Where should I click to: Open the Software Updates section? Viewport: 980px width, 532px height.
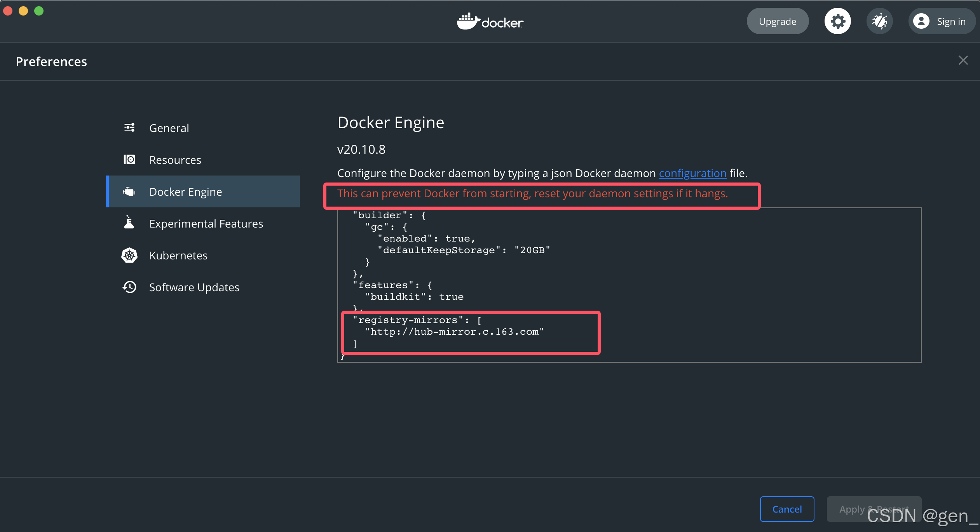tap(194, 287)
